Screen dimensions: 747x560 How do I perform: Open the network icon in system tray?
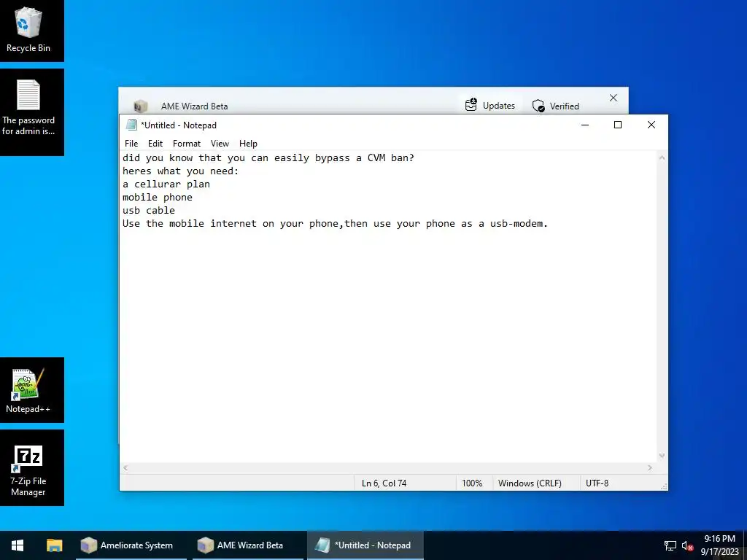click(x=670, y=545)
